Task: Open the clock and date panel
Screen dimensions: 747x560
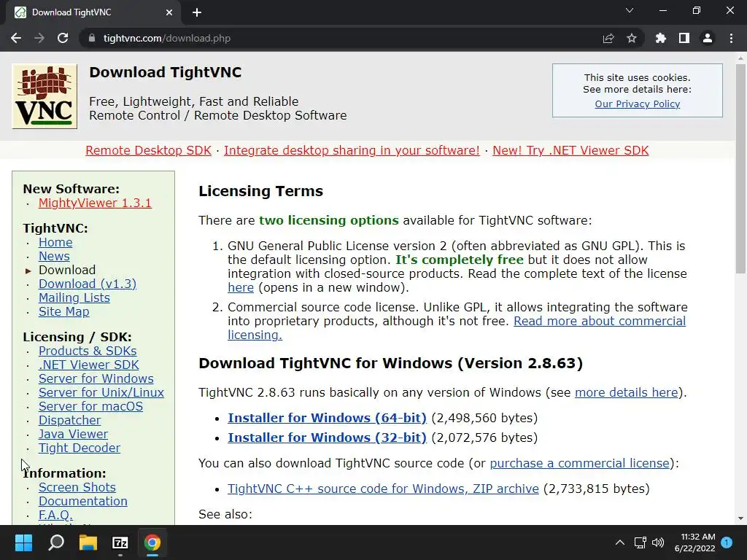Action: tap(694, 542)
